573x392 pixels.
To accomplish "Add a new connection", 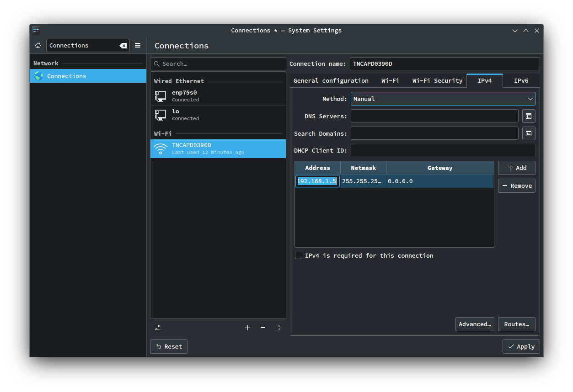I will [247, 328].
